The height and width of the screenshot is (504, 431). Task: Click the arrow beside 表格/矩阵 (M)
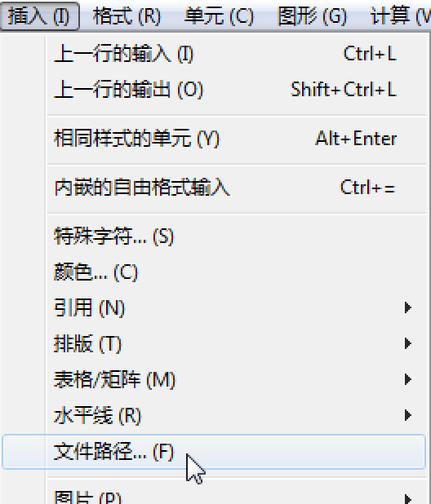click(x=408, y=379)
